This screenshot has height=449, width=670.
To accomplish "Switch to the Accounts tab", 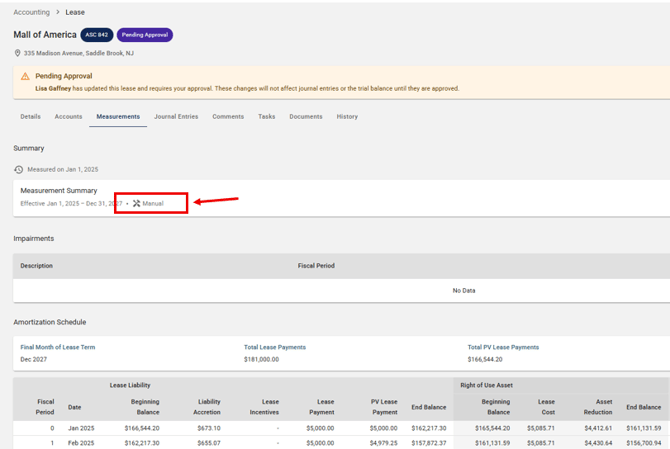I will point(68,117).
